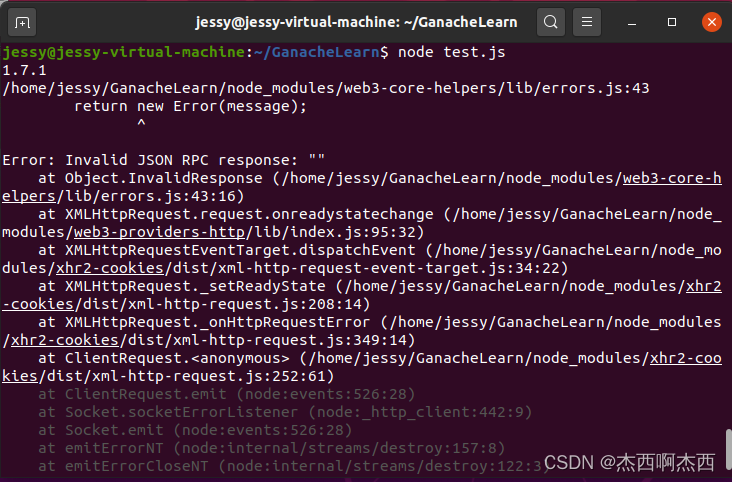Click 'at Socket.socketErrorListener' stack line
732x482 pixels.
285,412
